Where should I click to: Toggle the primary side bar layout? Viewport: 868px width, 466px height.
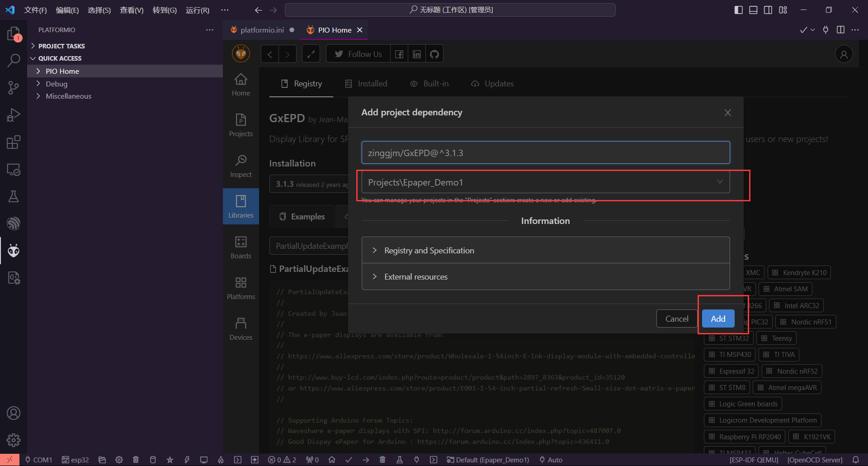pos(739,10)
